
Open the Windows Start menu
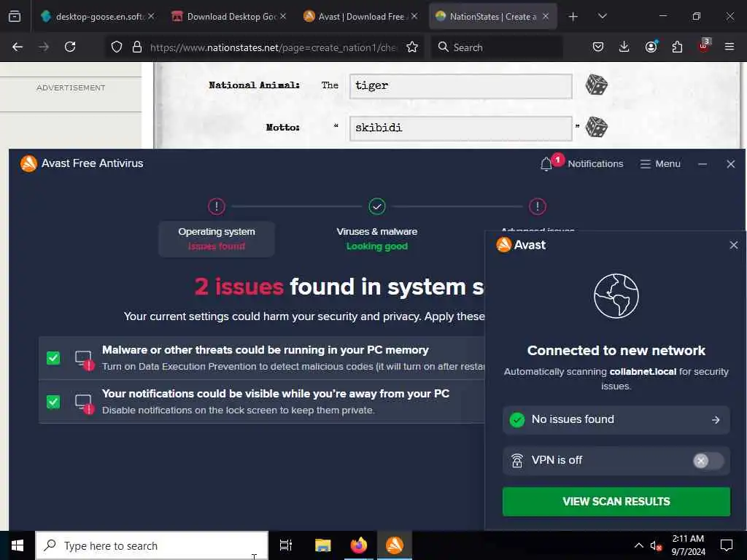(18, 545)
